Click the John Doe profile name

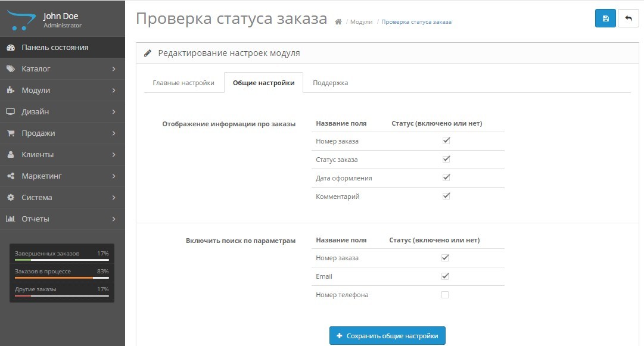tap(61, 16)
